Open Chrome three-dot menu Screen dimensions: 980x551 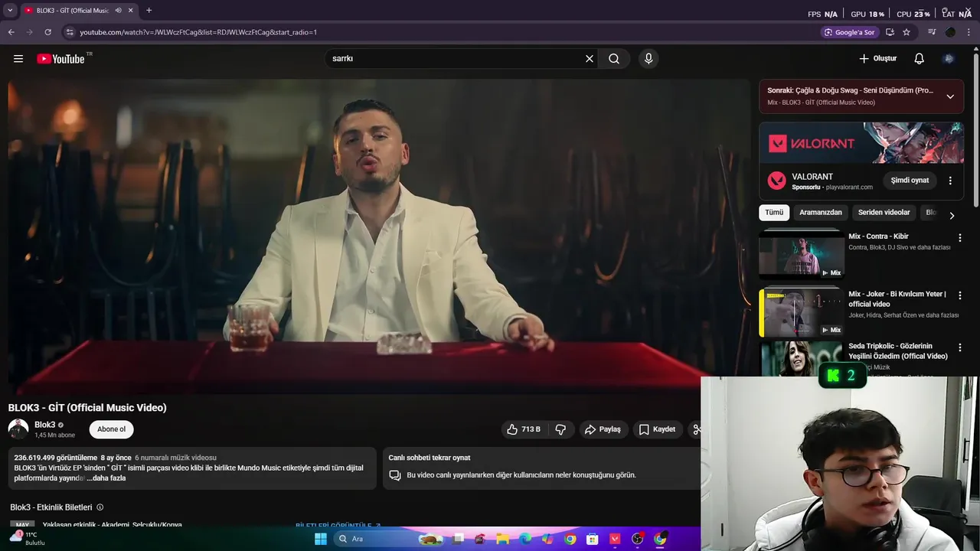click(x=969, y=32)
